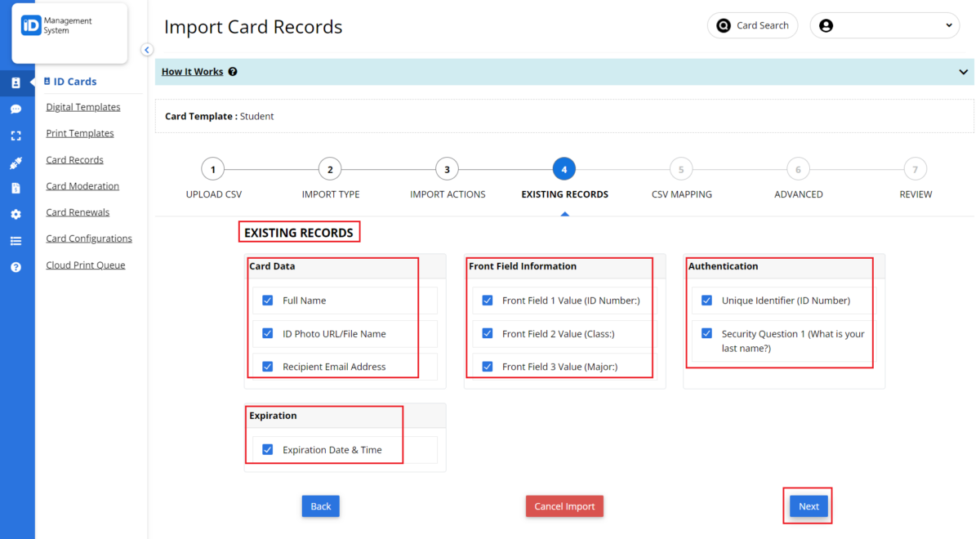Open the user account dropdown
980x539 pixels.
884,25
